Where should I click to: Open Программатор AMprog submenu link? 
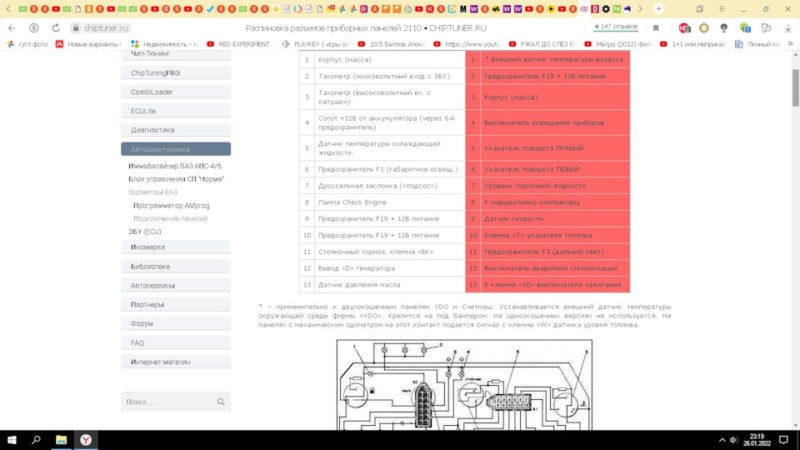point(171,206)
